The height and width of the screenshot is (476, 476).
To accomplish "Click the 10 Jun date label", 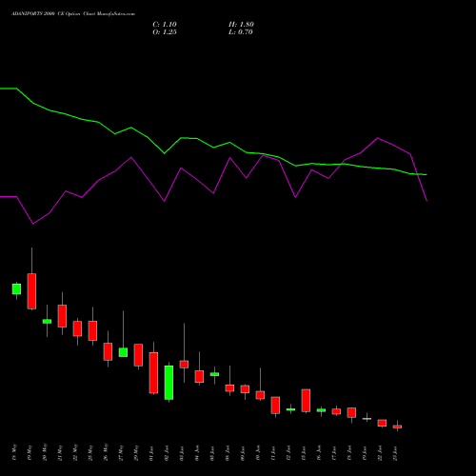I will [x=258, y=452].
